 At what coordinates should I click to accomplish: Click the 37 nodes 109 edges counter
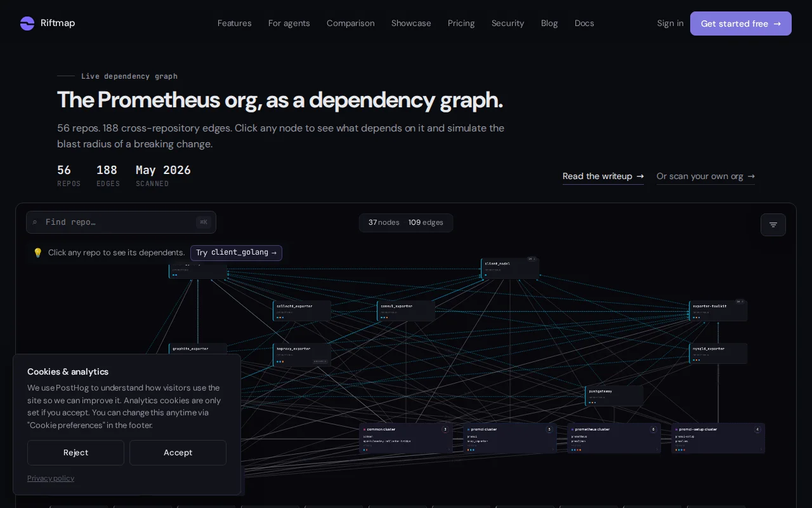click(x=406, y=223)
